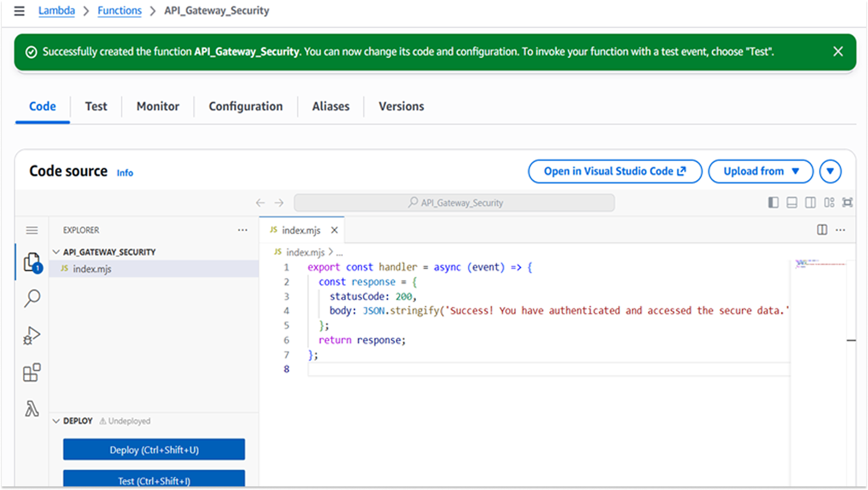Collapse the DEPLOY section
The height and width of the screenshot is (490, 868).
click(x=56, y=421)
